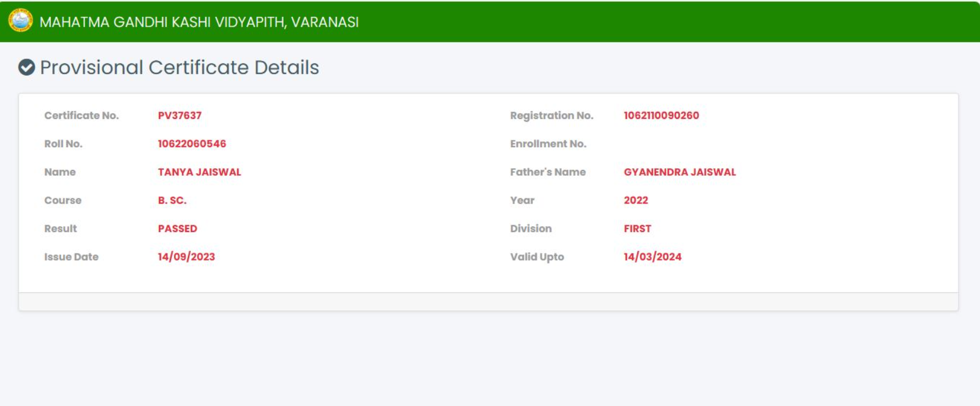The width and height of the screenshot is (980, 406).
Task: Click the Valid Upto label
Action: pos(536,257)
